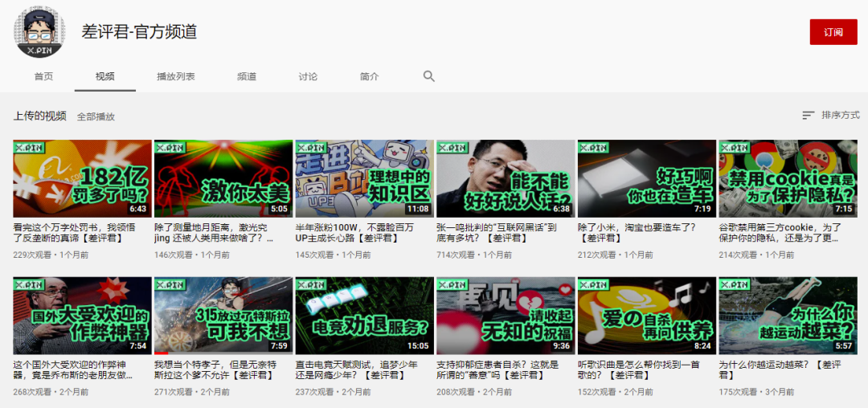Viewport: 868px width, 408px height.
Task: Open the 排序方式 sort menu
Action: pyautogui.click(x=831, y=115)
